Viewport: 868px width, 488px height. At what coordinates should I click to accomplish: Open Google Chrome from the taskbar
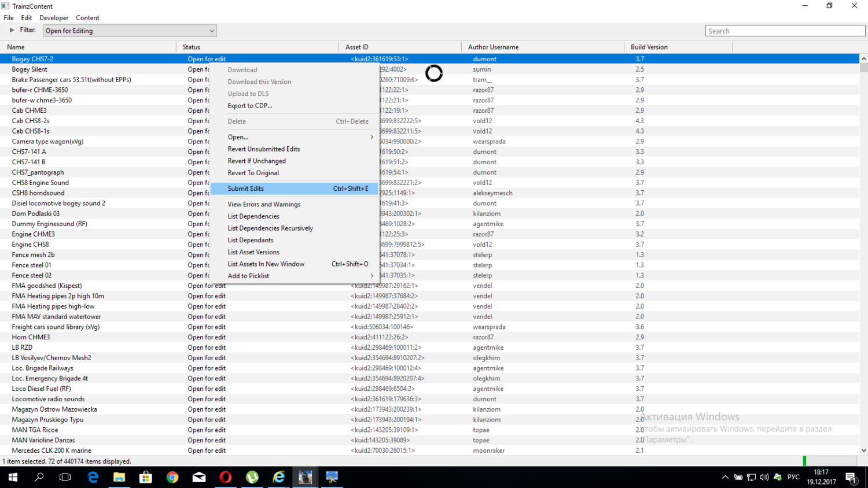coord(172,477)
